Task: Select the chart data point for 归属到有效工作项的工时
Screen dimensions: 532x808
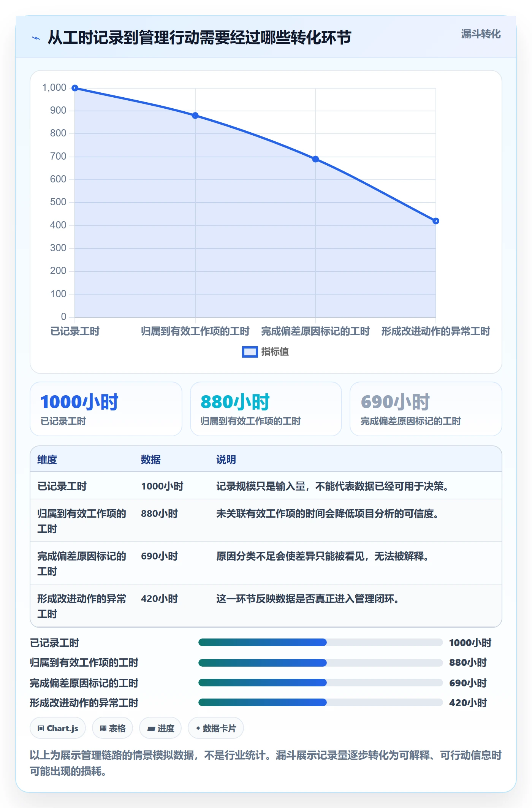Action: (195, 116)
